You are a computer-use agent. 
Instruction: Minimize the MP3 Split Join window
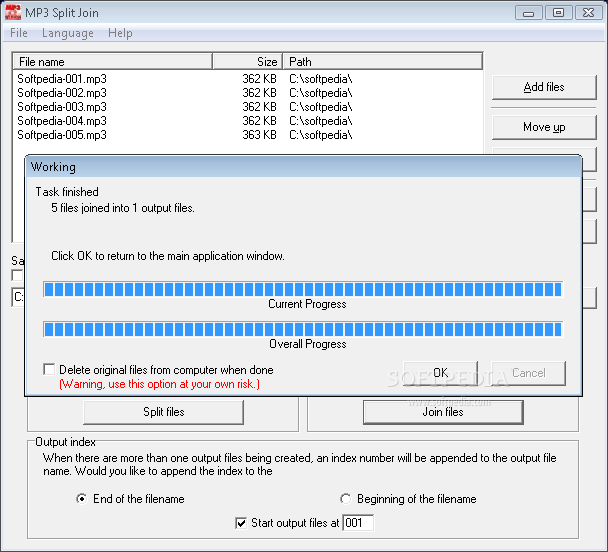(x=528, y=13)
